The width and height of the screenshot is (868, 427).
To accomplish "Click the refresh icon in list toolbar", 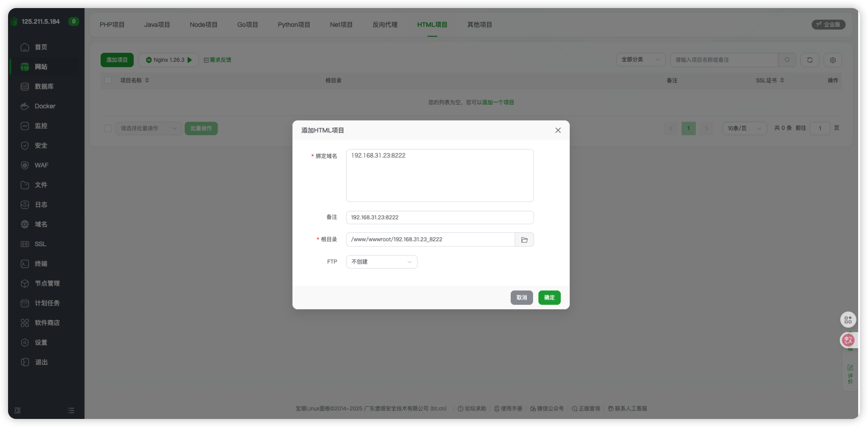I will pos(809,60).
